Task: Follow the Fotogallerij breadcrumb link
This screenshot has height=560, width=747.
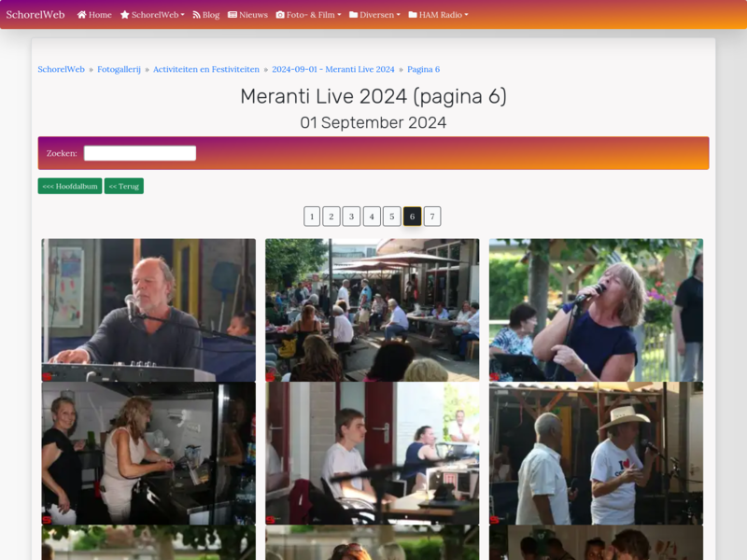Action: point(119,69)
